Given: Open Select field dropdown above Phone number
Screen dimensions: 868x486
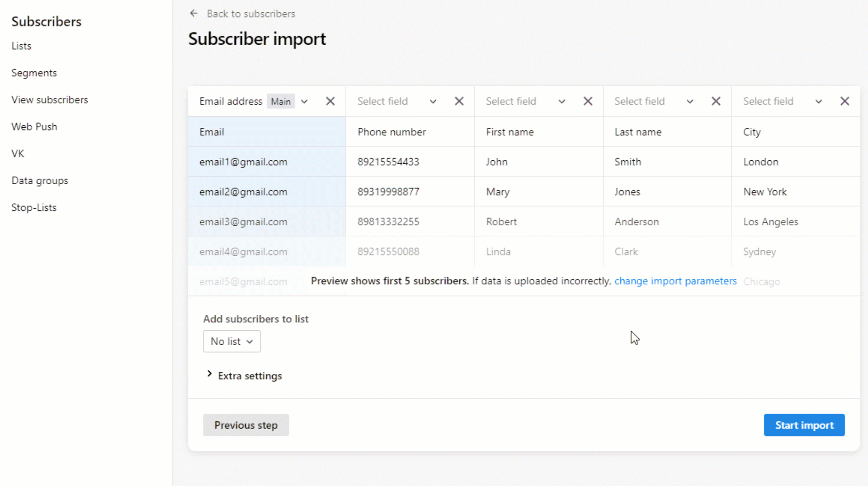Looking at the screenshot, I should pos(433,101).
